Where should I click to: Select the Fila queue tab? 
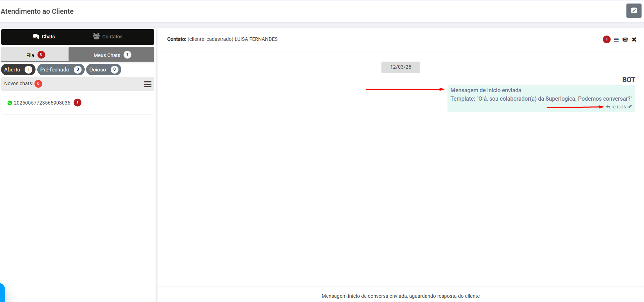click(35, 55)
